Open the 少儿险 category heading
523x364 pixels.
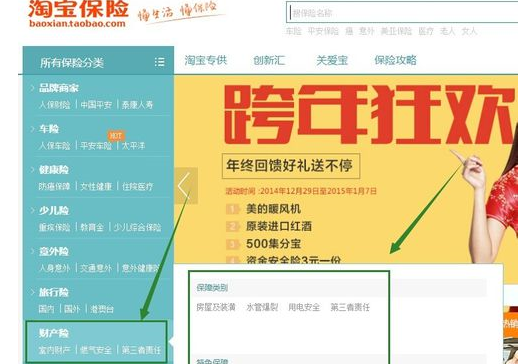[x=54, y=210]
